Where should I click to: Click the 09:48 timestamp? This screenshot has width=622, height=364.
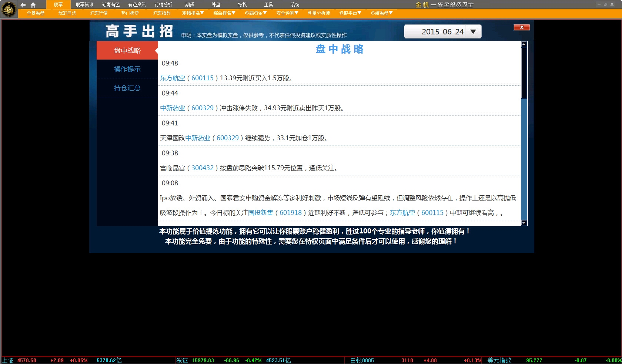point(170,63)
